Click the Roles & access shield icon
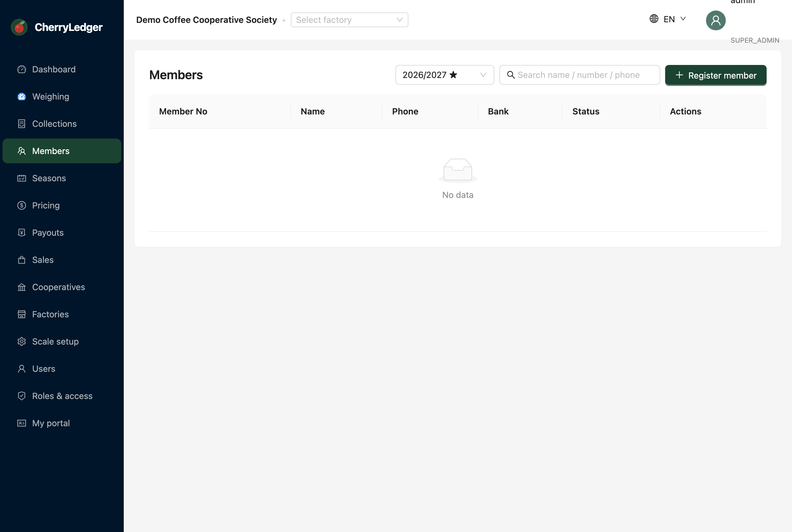The width and height of the screenshot is (792, 532). pyautogui.click(x=22, y=396)
